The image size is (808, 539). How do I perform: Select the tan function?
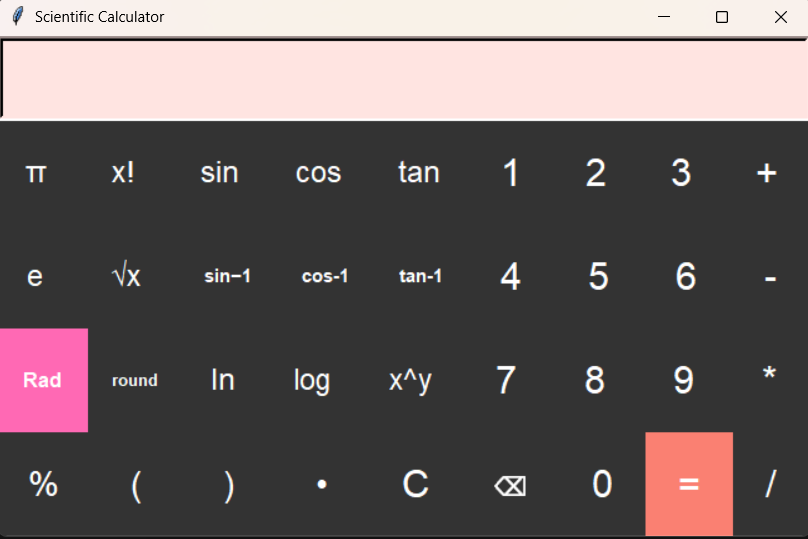(x=419, y=173)
